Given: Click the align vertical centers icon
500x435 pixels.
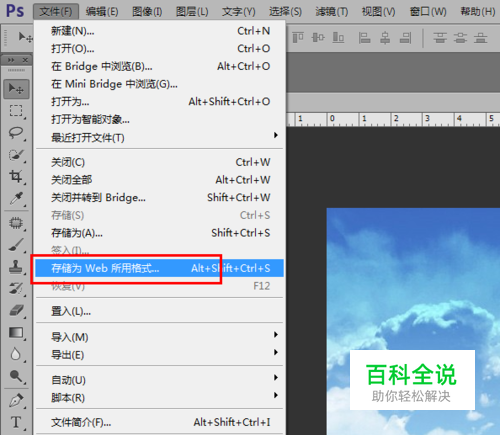Looking at the screenshot, I should coord(318,38).
